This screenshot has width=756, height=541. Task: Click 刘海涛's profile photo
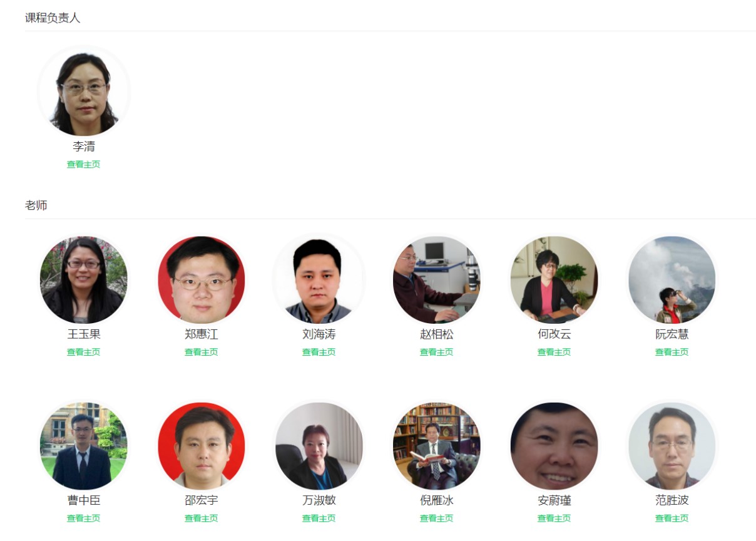click(x=319, y=280)
